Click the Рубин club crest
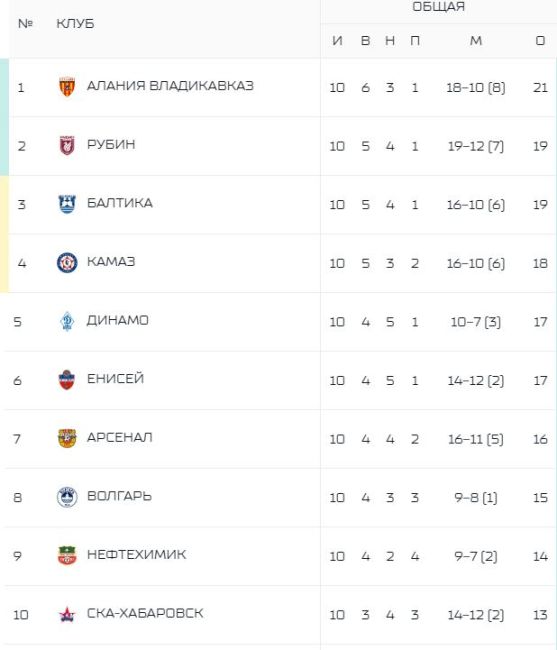557x650 pixels. [67, 146]
